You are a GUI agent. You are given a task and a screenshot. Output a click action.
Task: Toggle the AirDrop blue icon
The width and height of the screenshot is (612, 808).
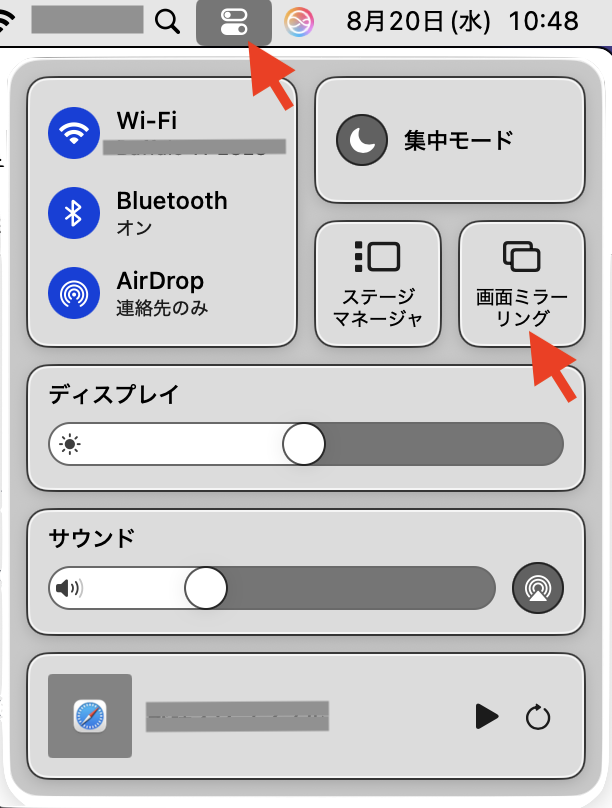[x=74, y=293]
